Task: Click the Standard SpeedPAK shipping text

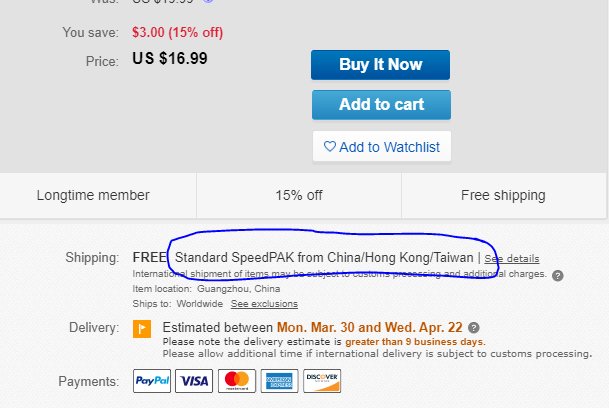Action: pos(324,258)
